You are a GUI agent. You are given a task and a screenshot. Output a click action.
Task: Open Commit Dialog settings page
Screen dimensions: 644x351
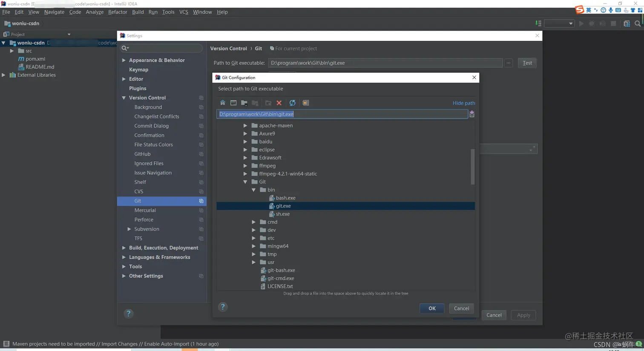pyautogui.click(x=152, y=126)
